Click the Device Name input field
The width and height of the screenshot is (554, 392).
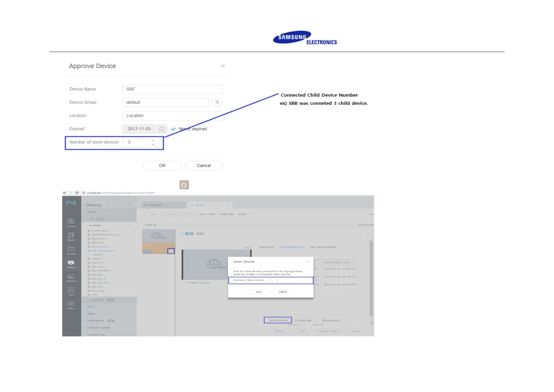(172, 89)
